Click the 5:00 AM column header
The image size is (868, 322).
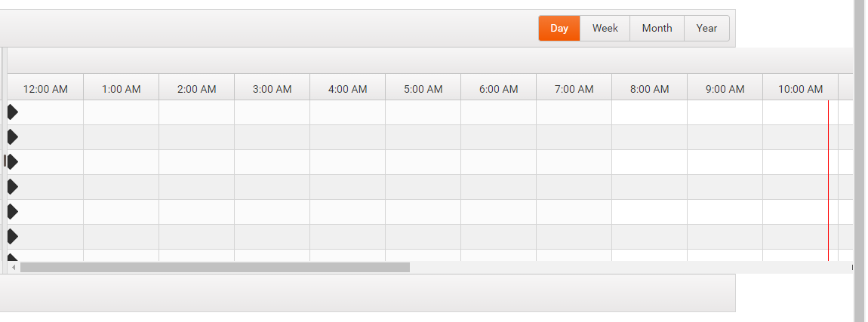423,87
